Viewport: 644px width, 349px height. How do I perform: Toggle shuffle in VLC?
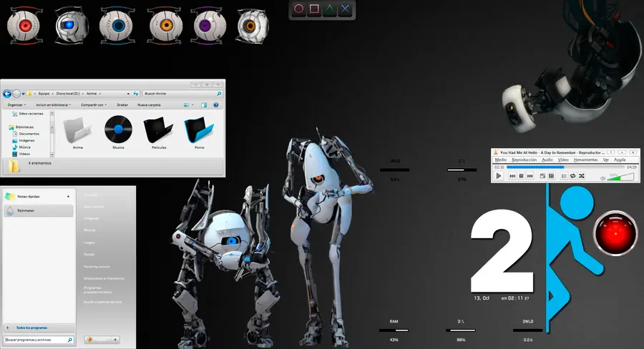tap(582, 176)
